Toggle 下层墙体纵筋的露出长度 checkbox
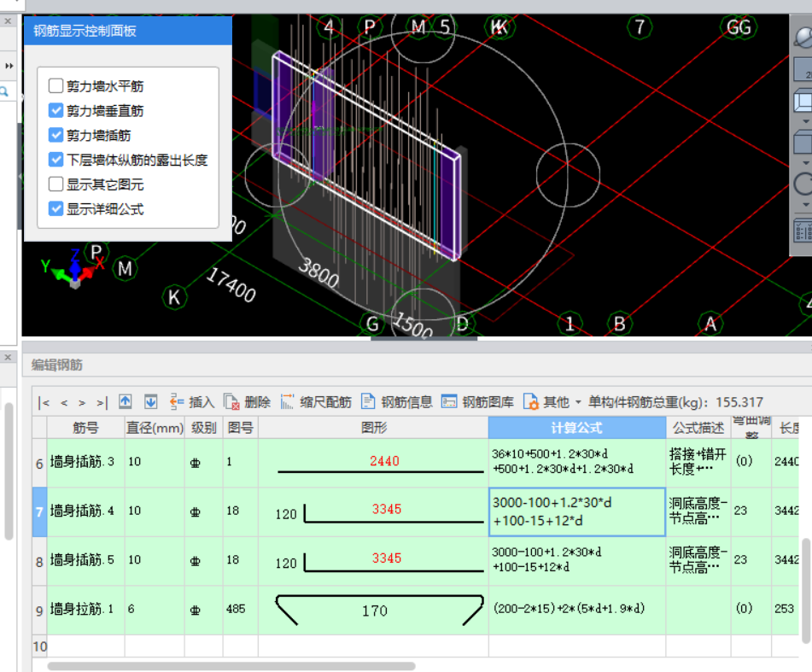 coord(56,160)
